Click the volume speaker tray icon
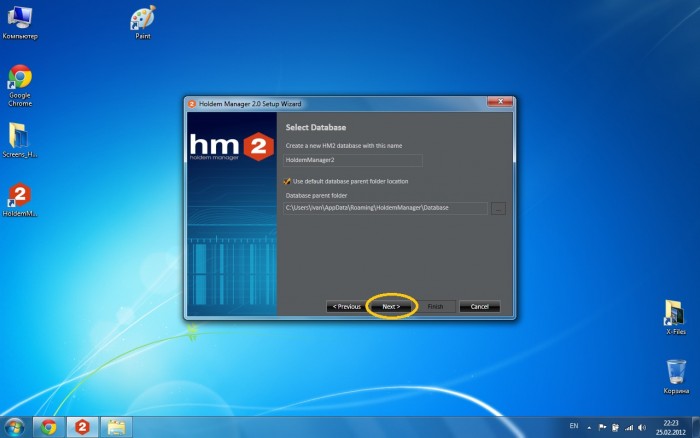This screenshot has width=700, height=438. click(x=642, y=428)
